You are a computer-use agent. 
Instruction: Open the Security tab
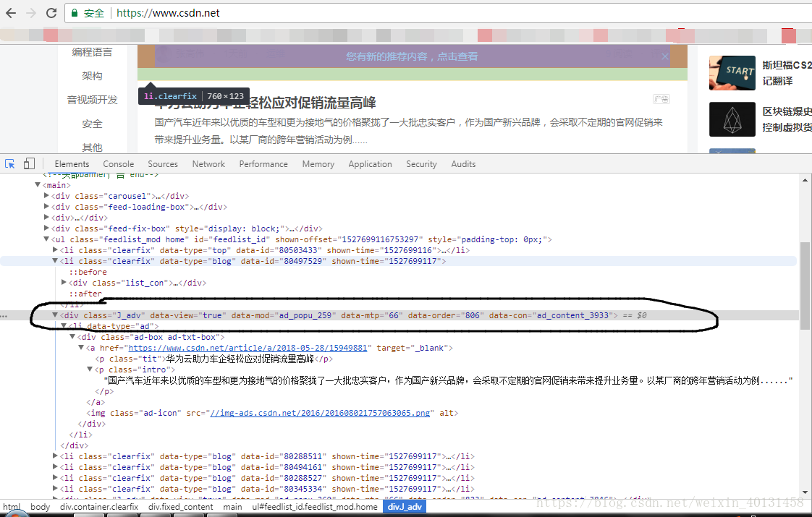[x=421, y=164]
